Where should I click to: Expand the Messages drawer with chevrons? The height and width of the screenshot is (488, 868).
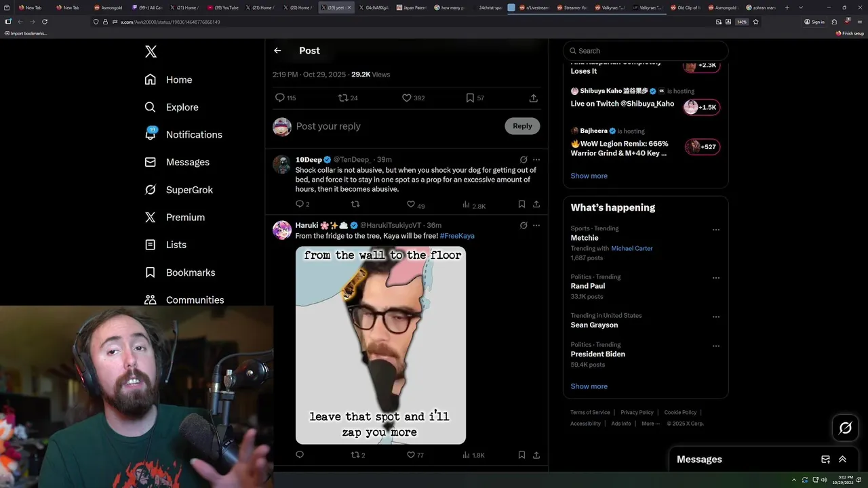point(842,459)
